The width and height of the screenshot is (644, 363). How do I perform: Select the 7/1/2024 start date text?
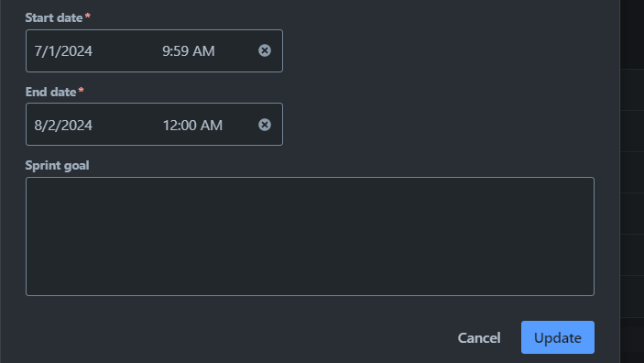click(63, 51)
